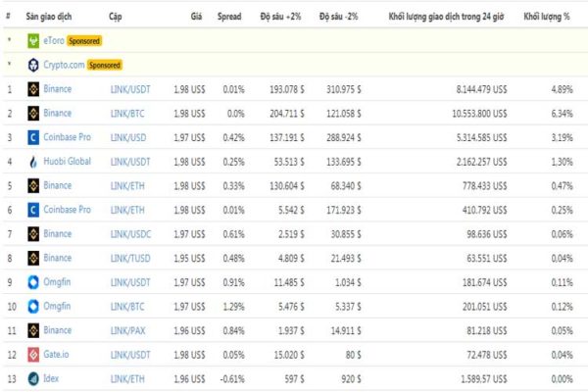The width and height of the screenshot is (588, 392).
Task: Open the eToro sponsored exchange link
Action: click(x=54, y=40)
